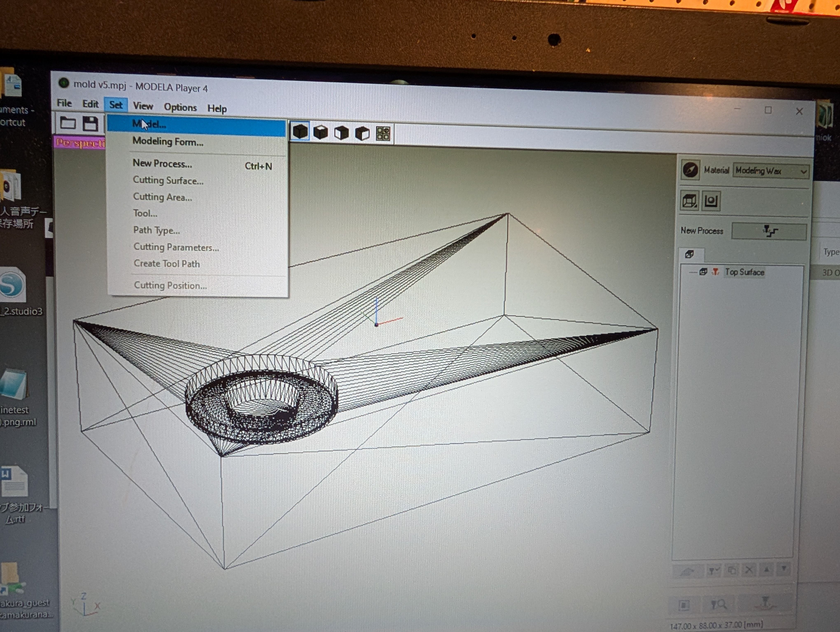Open the Edit menu
The height and width of the screenshot is (632, 840).
pos(90,103)
